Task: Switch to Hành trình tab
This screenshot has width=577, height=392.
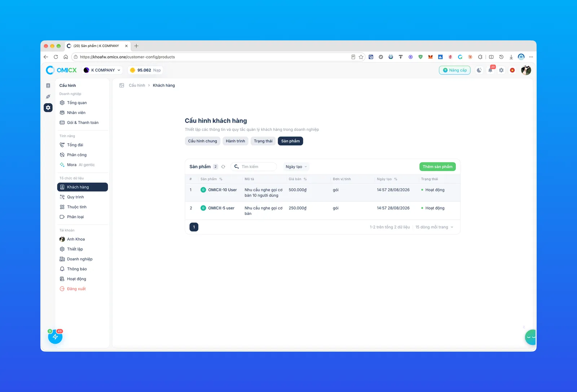Action: 235,141
